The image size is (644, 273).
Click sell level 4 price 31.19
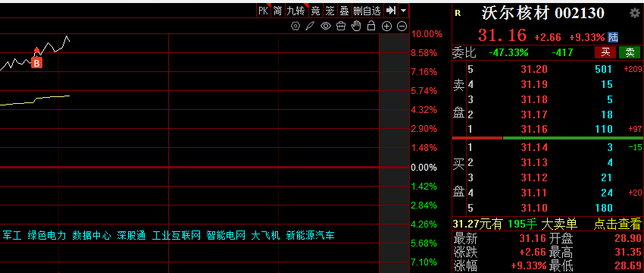(534, 85)
